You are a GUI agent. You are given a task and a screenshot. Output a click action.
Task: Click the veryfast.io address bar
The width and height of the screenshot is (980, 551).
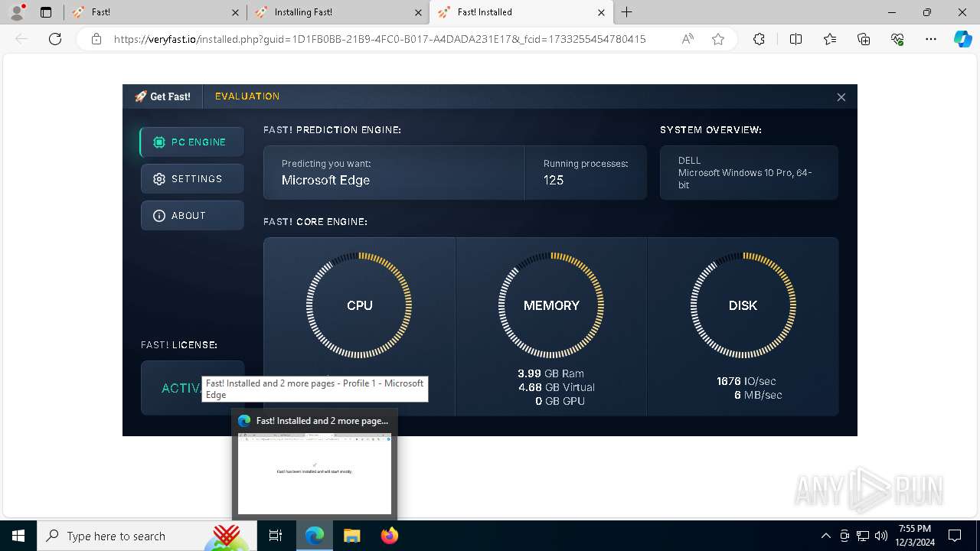[x=380, y=39]
